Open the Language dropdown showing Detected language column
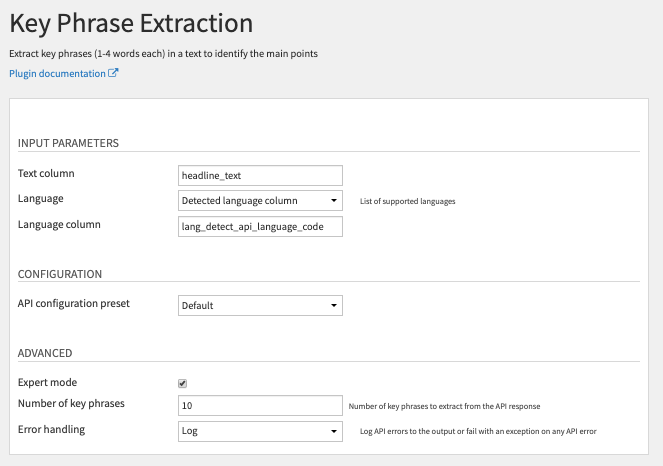The width and height of the screenshot is (663, 466). tap(260, 201)
